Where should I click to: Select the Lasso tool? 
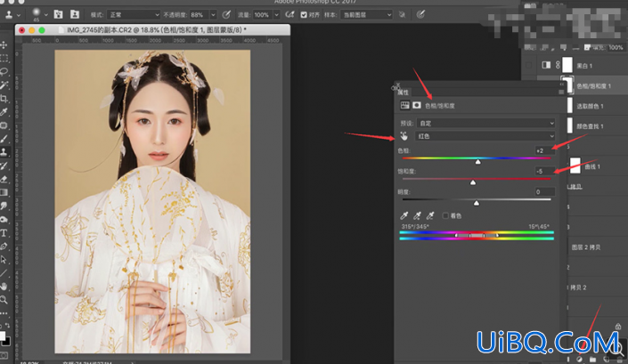point(4,71)
